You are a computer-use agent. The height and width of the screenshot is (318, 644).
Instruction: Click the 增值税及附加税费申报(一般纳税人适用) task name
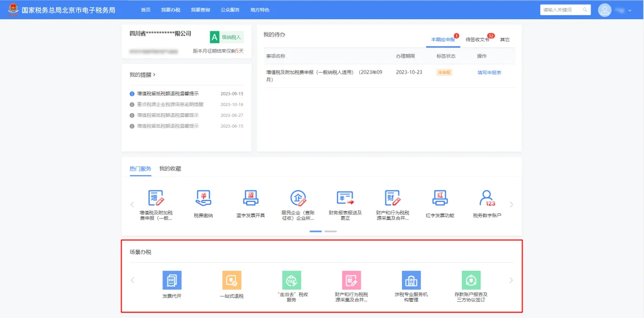324,76
